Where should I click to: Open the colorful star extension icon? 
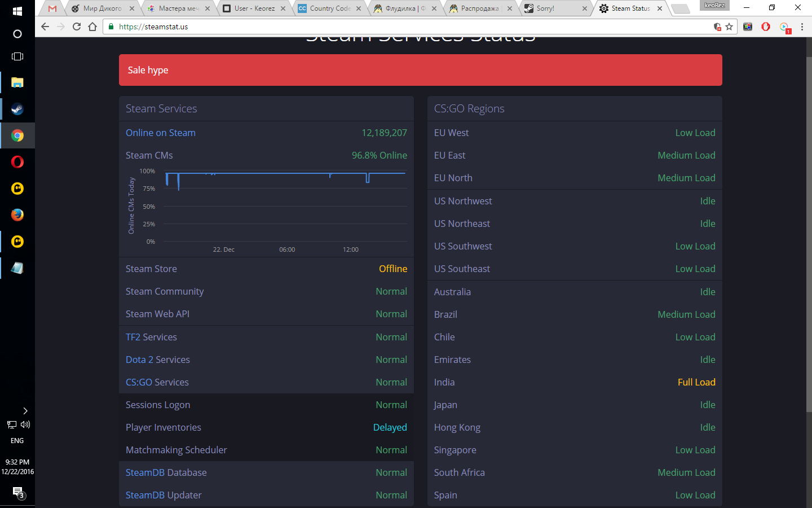[748, 27]
